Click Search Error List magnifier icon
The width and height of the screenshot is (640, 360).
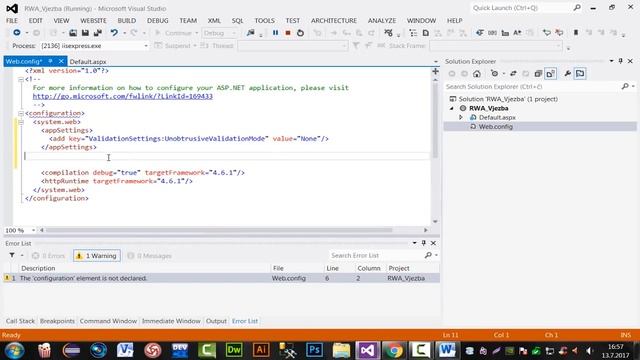428,255
